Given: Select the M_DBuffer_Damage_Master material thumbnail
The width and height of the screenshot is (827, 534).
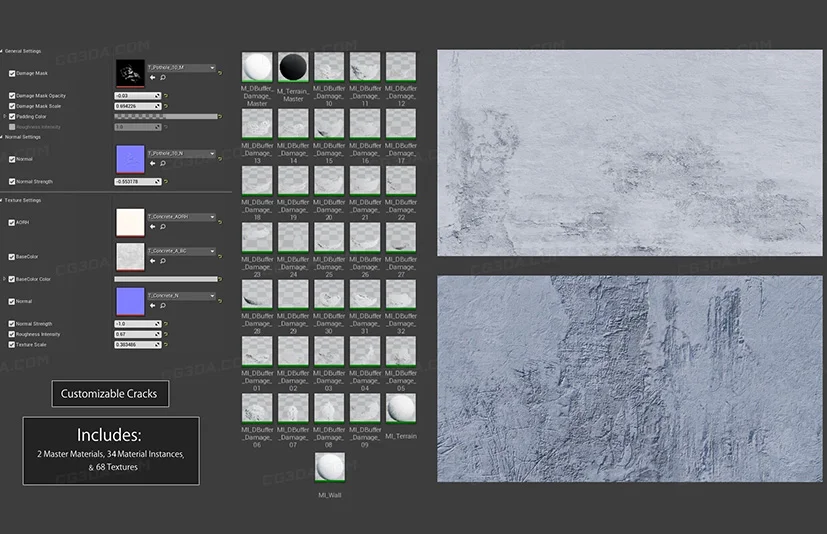Looking at the screenshot, I should (x=257, y=67).
